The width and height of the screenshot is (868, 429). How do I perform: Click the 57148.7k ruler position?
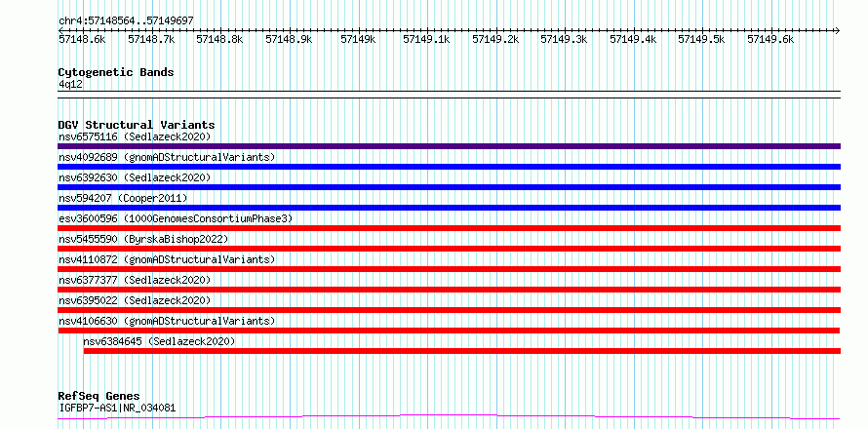click(151, 39)
